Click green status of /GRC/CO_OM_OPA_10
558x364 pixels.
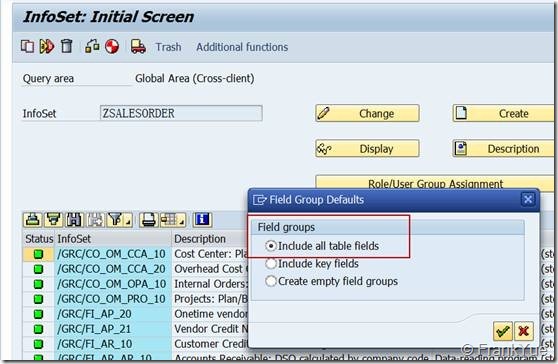pyautogui.click(x=38, y=284)
